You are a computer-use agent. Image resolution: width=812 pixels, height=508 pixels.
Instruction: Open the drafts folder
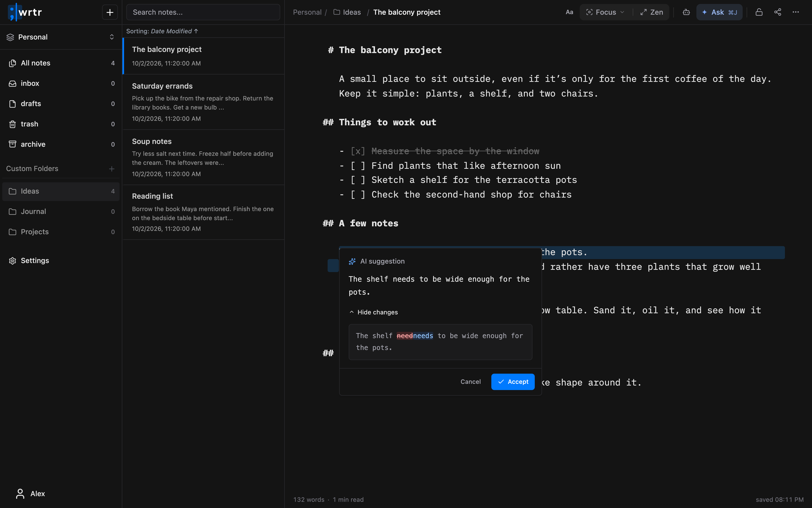(x=61, y=104)
